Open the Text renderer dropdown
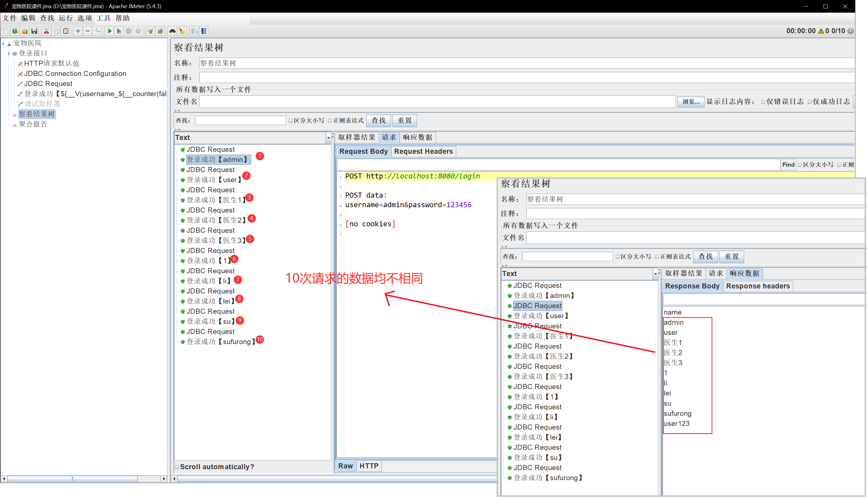The image size is (868, 499). (x=328, y=138)
